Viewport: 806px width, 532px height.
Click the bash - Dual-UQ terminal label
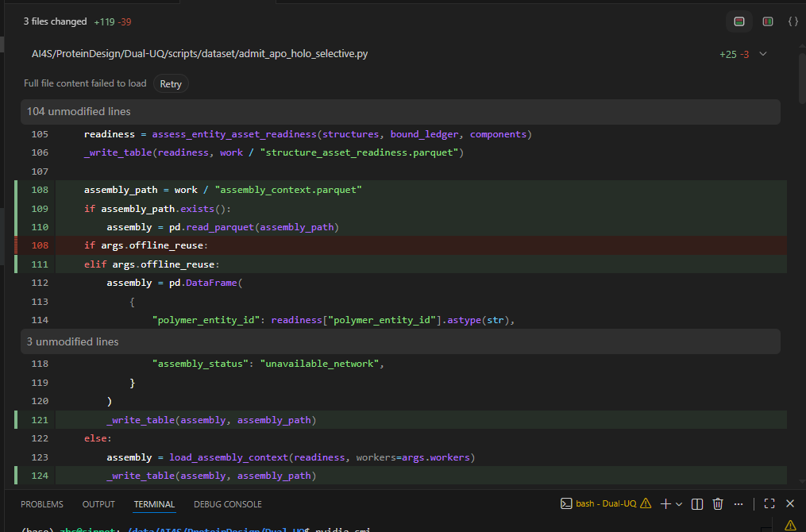pyautogui.click(x=606, y=503)
